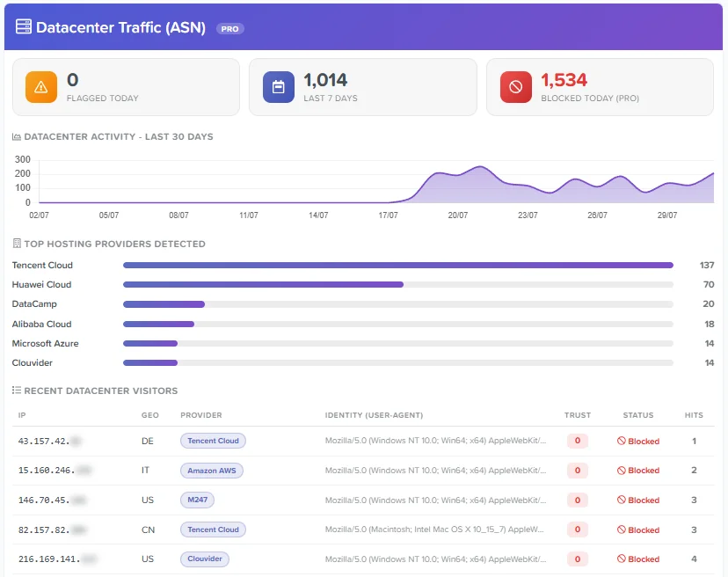Click the 1,014 Last 7 Days value
The width and height of the screenshot is (728, 577).
(x=325, y=80)
